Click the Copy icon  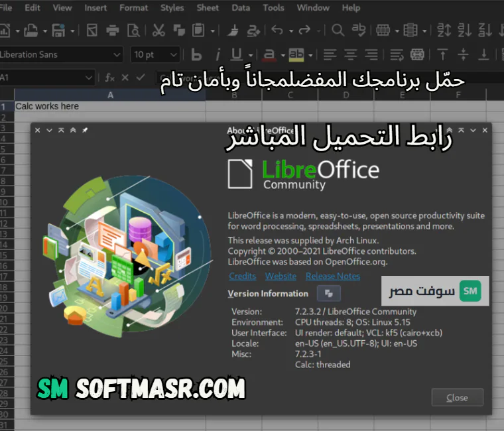click(179, 31)
